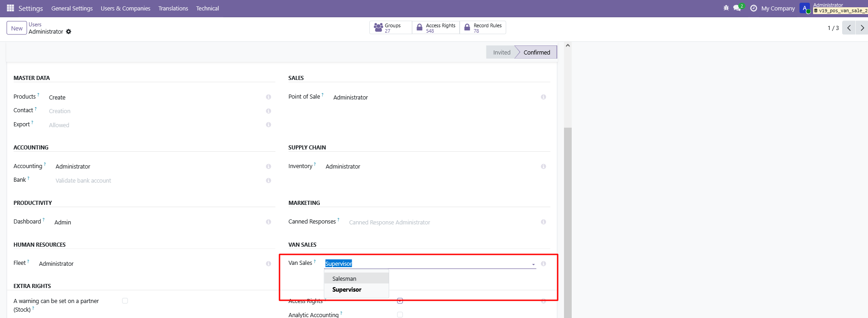Open the Access Rights stat button

click(436, 28)
